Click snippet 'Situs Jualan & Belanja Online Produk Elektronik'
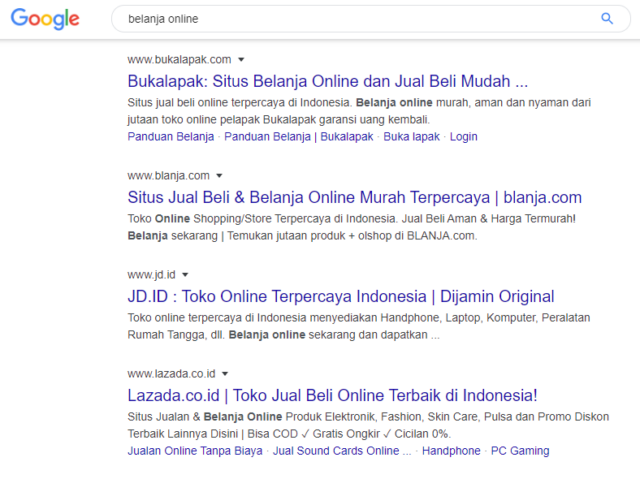Viewport: 640px width, 479px height. click(252, 417)
